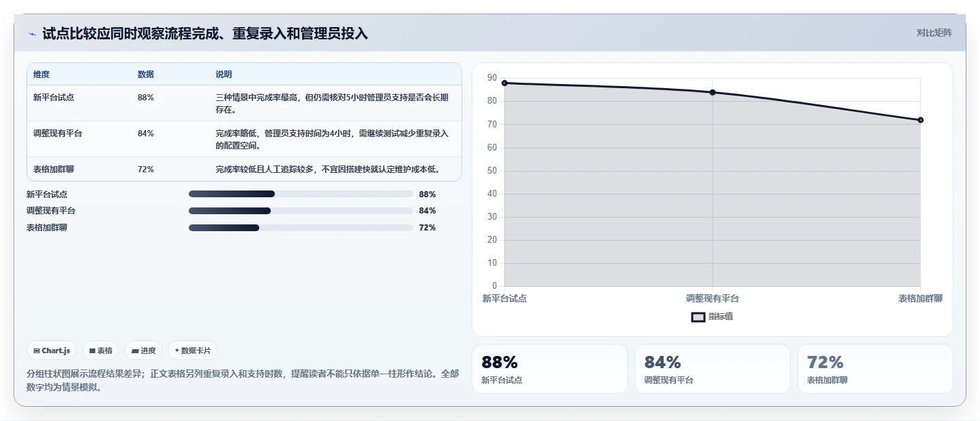Click the 调整现有平台 x-axis label
Image resolution: width=980 pixels, height=421 pixels.
point(713,298)
